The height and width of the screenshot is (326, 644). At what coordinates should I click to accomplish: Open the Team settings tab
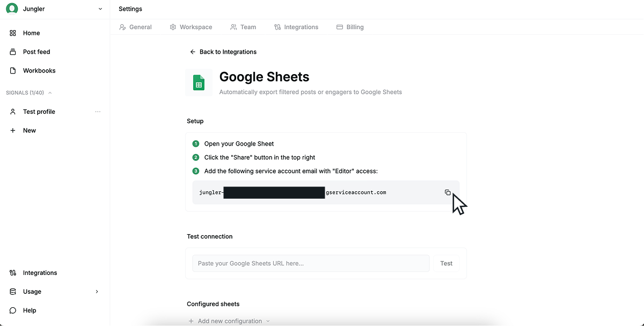[x=243, y=27]
